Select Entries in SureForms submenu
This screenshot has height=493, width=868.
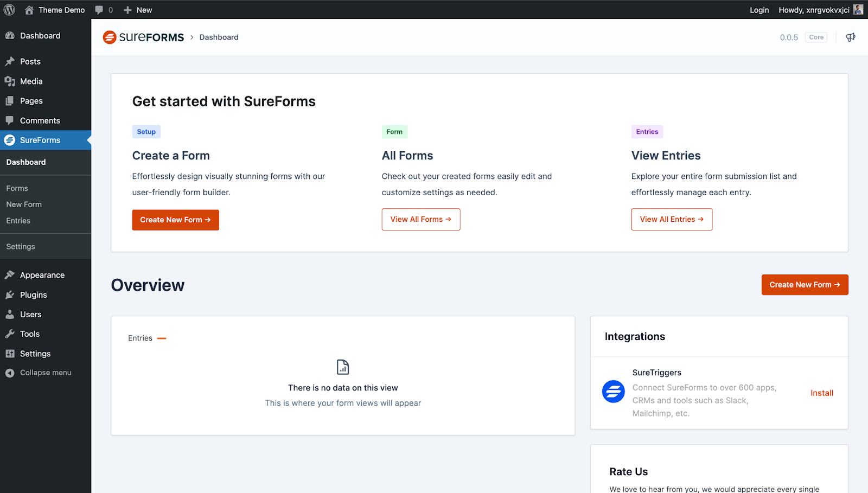(x=18, y=221)
